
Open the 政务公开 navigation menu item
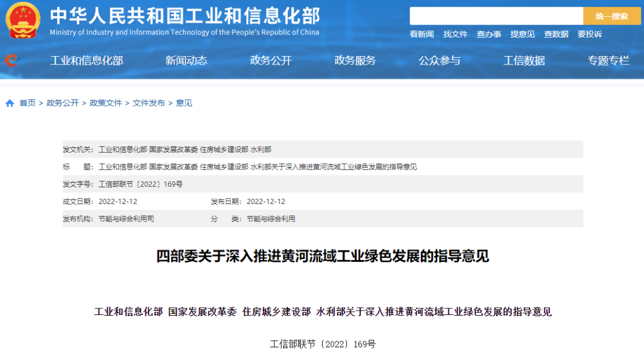click(271, 60)
